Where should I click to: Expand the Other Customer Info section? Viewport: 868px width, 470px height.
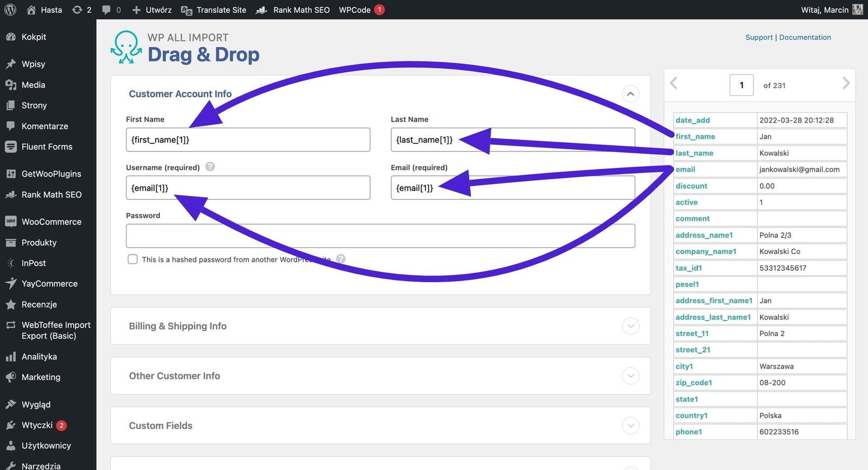[630, 376]
